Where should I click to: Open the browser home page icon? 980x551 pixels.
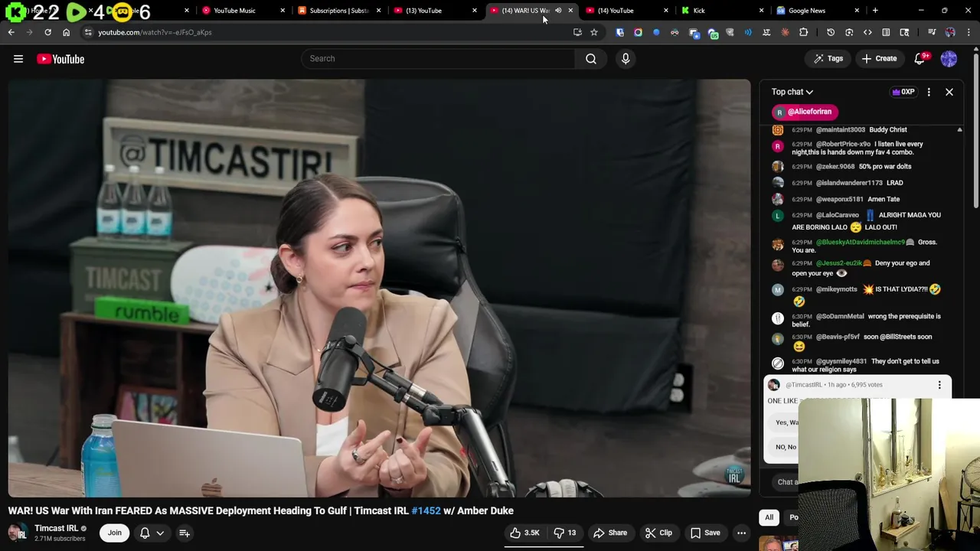click(x=66, y=32)
